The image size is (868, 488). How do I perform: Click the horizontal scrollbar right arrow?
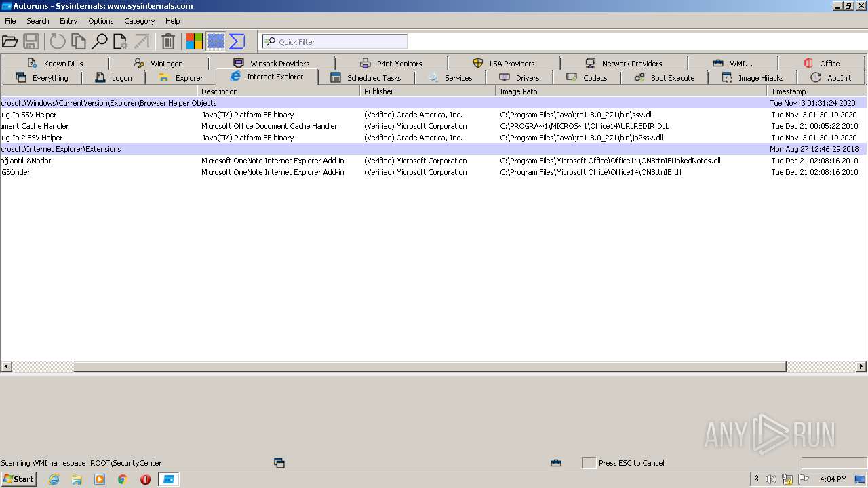coord(861,367)
